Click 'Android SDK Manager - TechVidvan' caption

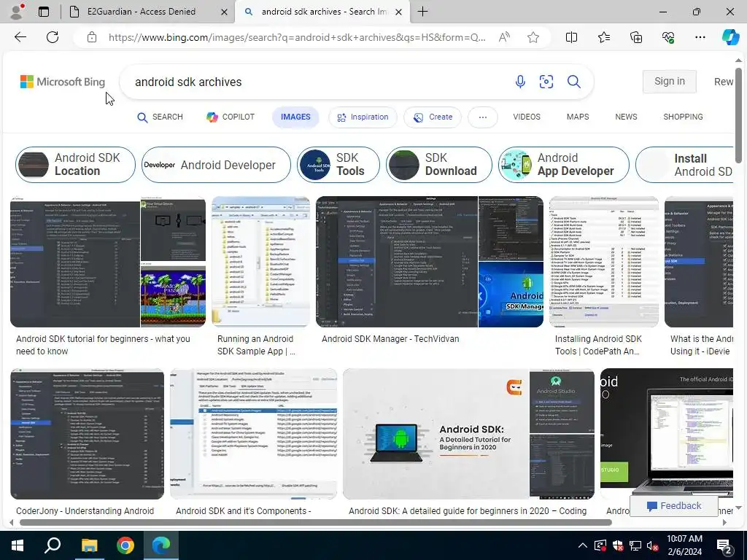390,339
